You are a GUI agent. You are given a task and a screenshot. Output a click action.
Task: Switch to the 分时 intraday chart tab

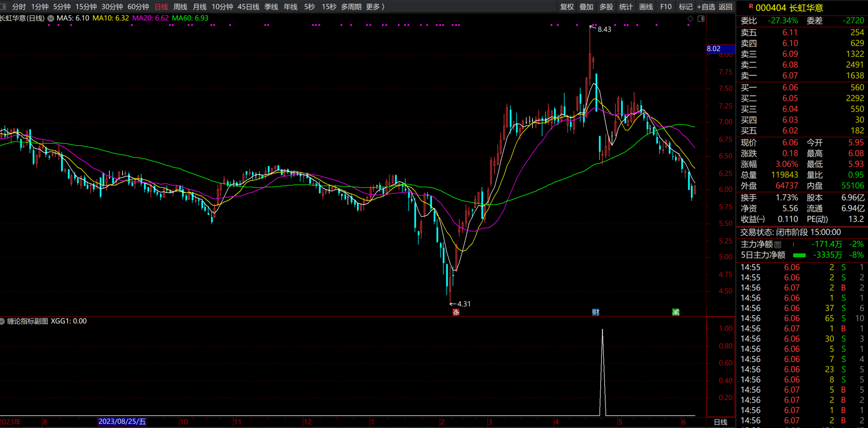pyautogui.click(x=19, y=7)
